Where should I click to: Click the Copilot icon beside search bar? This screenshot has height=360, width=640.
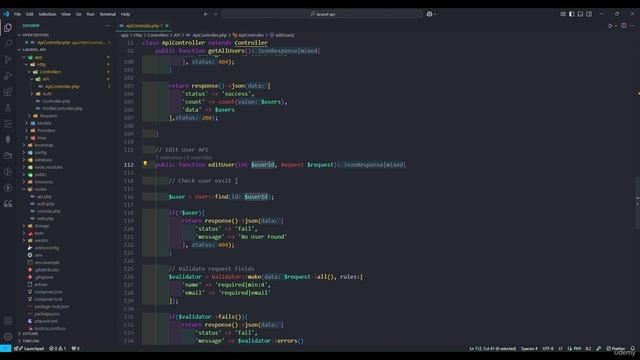pos(429,14)
